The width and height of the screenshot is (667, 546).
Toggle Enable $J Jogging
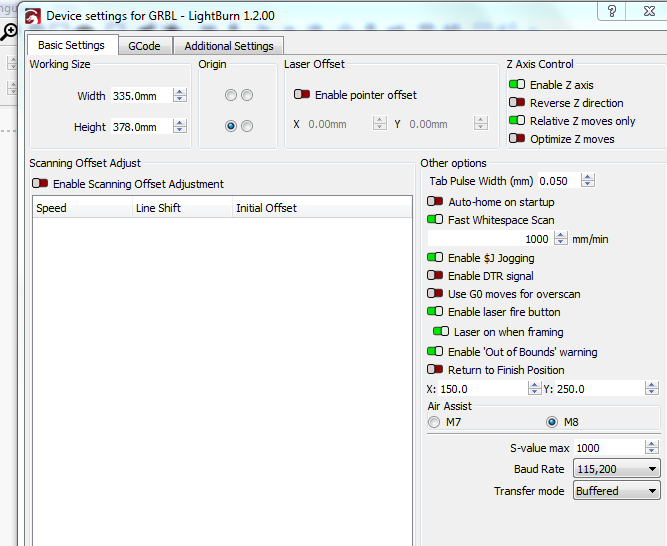(435, 257)
